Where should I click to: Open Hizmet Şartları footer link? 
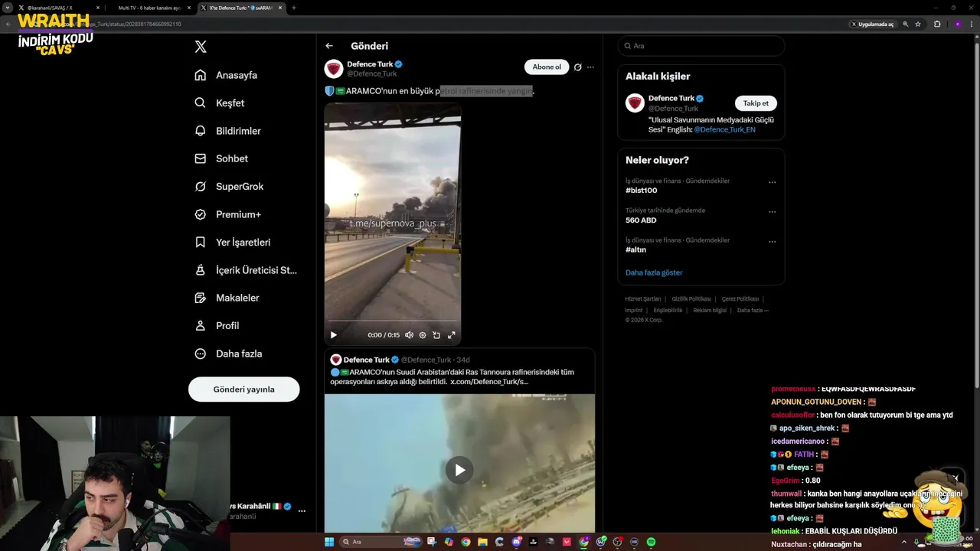pyautogui.click(x=642, y=299)
